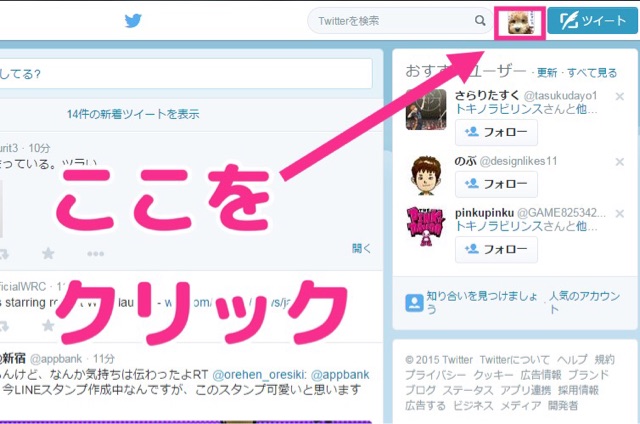
Task: Open ヘルプ footer link
Action: pos(572,360)
